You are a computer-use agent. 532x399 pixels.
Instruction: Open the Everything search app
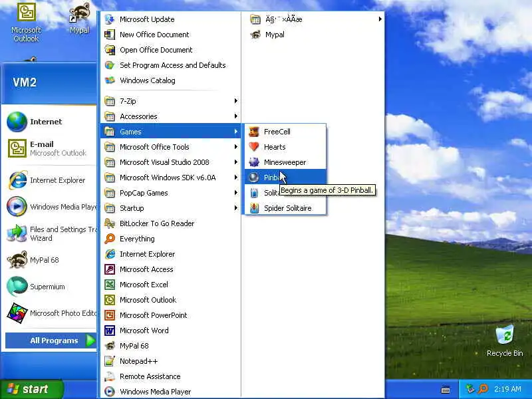tap(171, 239)
